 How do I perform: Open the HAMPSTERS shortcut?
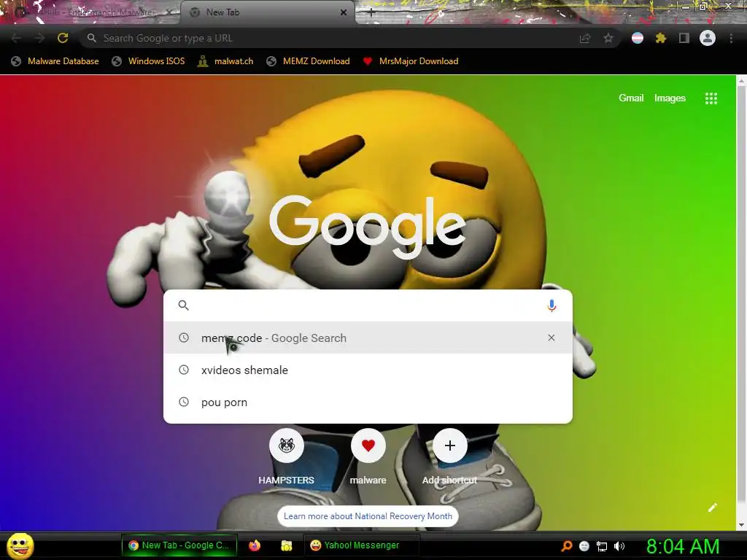click(286, 456)
